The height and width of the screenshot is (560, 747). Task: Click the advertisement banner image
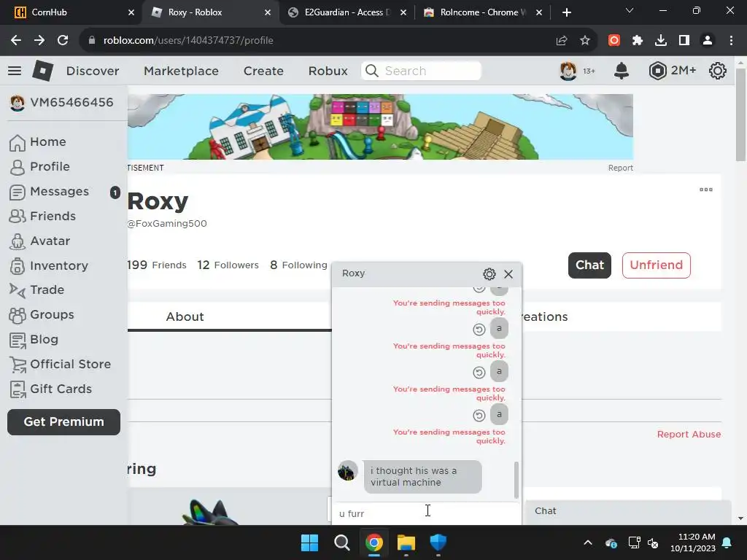[380, 127]
